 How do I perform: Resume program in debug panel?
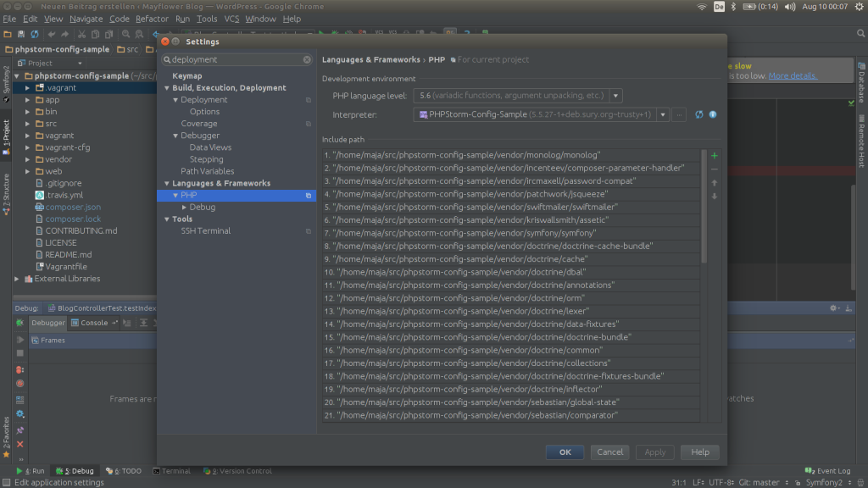pos(20,340)
